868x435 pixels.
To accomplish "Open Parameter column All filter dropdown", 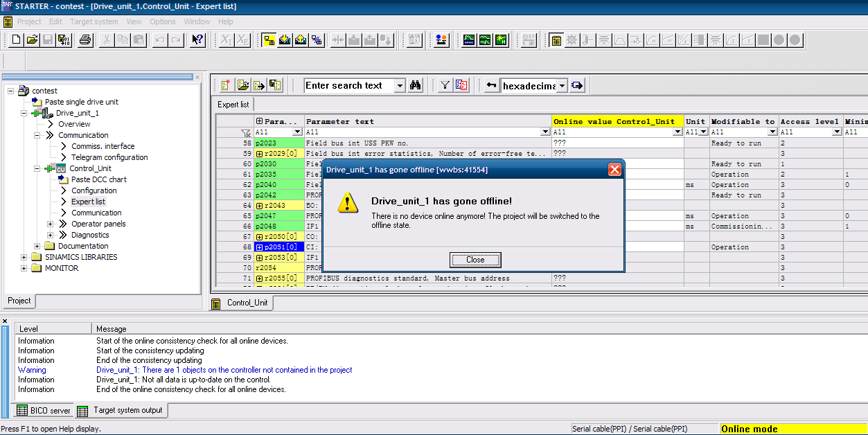I will (x=297, y=132).
